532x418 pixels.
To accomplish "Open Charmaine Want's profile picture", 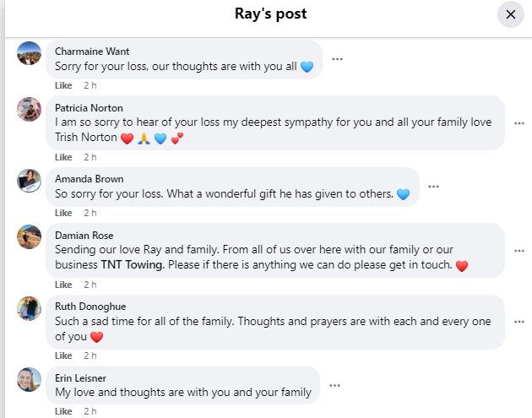I will [30, 52].
